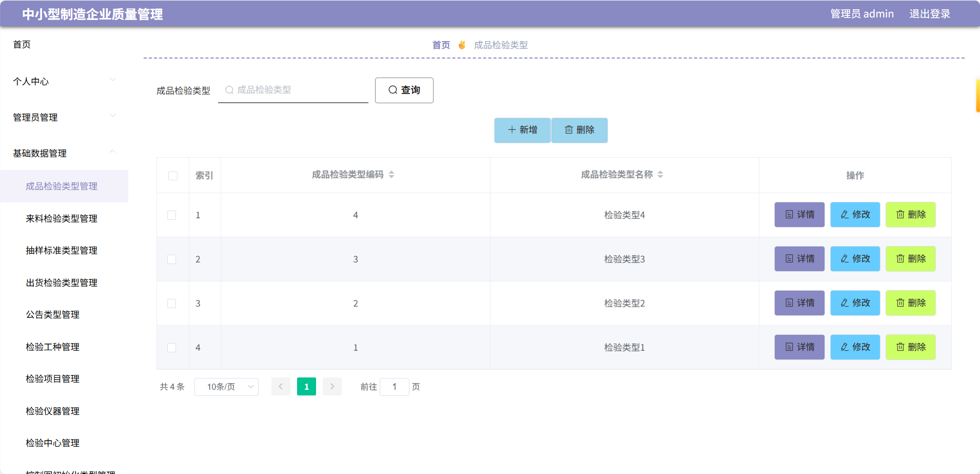Click the 查询 search button
Screen dimensions: 980x474
pos(404,90)
